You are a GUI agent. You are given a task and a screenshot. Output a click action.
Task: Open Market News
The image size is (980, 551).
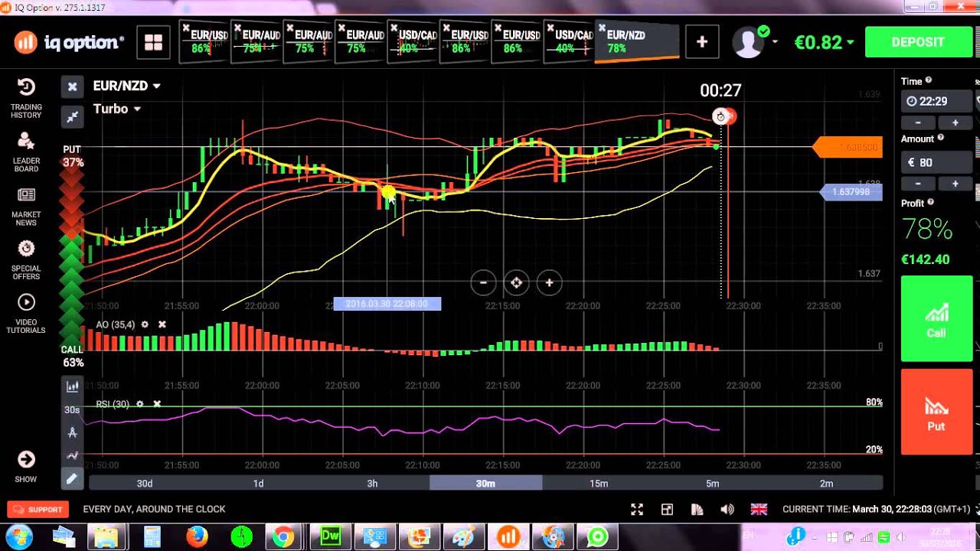point(26,207)
